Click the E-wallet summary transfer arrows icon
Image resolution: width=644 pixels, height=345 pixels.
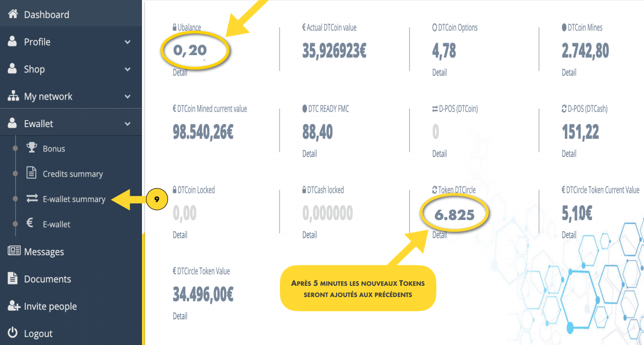[x=32, y=199]
